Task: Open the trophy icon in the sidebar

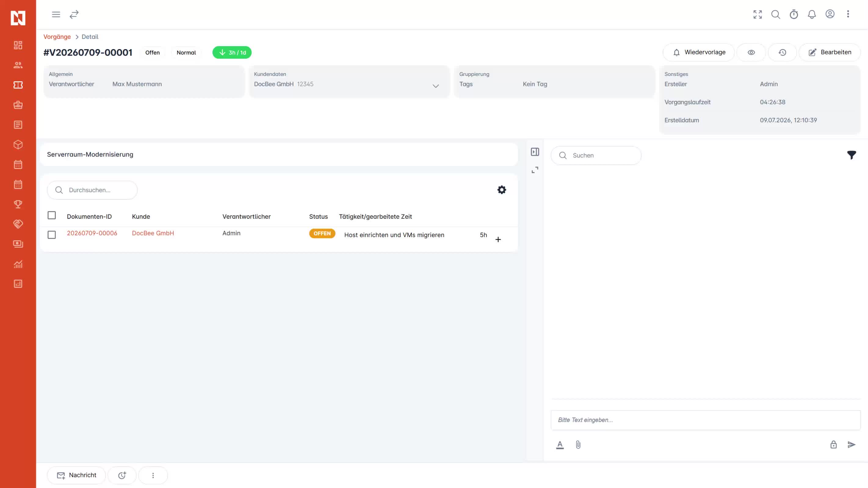Action: tap(18, 204)
